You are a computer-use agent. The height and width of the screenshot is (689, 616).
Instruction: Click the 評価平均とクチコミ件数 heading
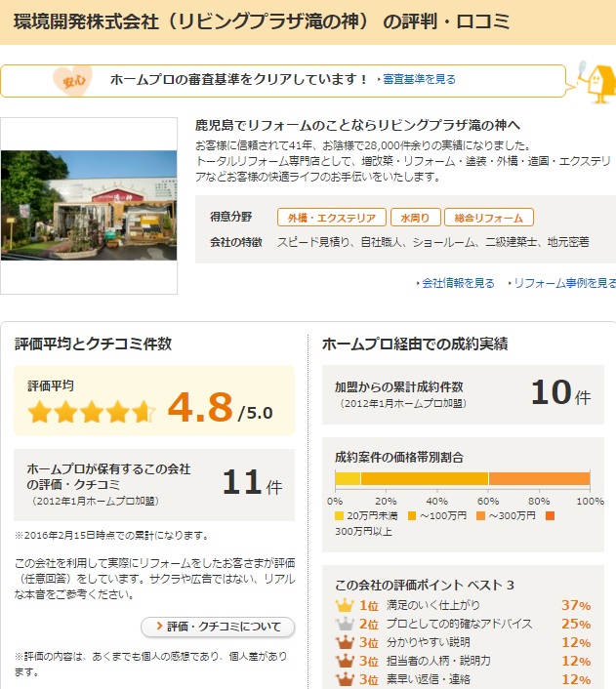(x=93, y=344)
